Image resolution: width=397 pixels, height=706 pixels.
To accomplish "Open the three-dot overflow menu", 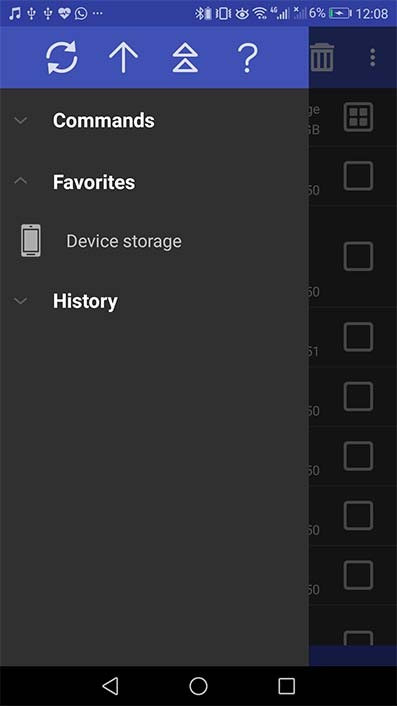I will click(x=372, y=58).
